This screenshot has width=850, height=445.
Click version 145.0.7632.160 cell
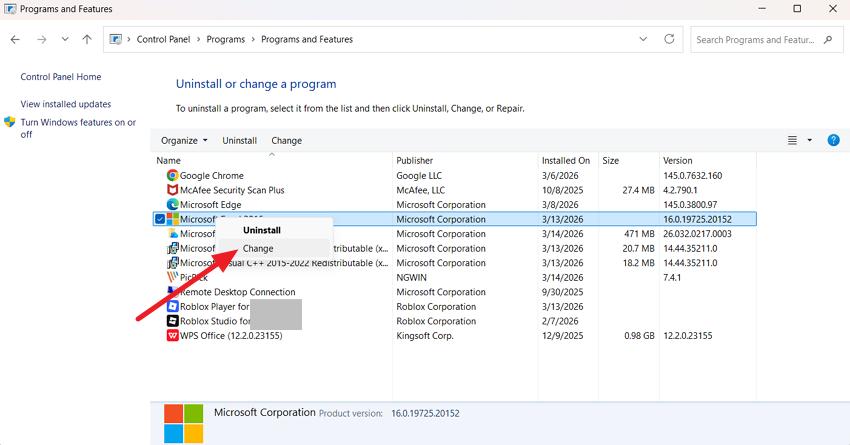tap(692, 176)
